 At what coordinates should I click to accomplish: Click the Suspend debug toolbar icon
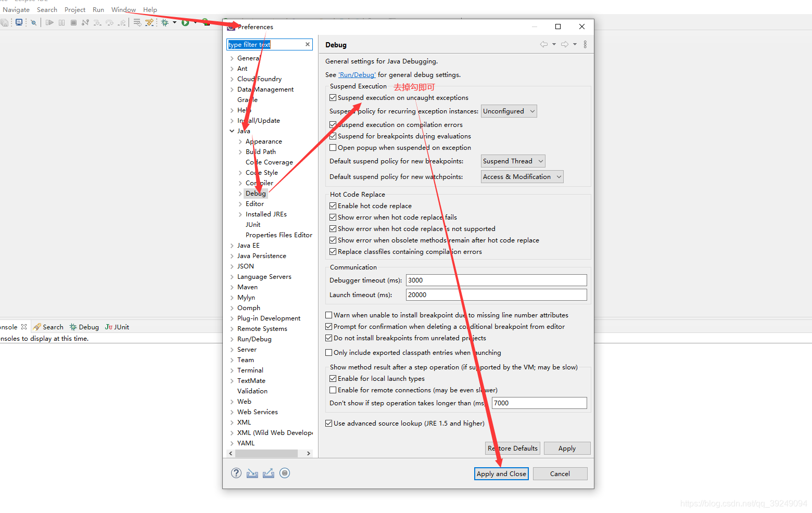[x=62, y=22]
